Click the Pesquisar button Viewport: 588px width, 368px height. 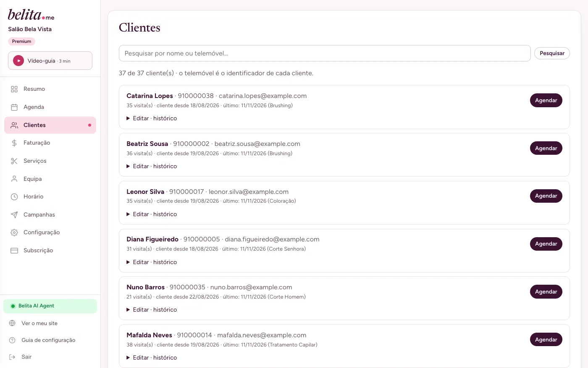[x=552, y=53]
